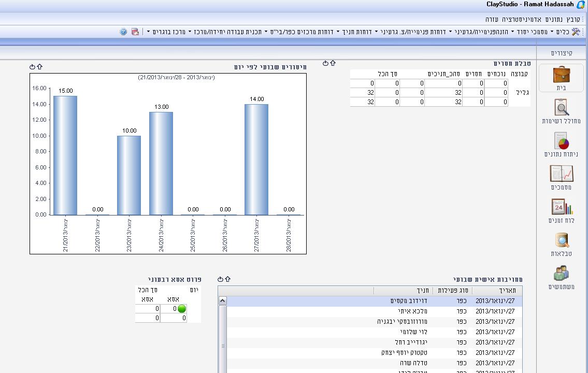Image resolution: width=588 pixels, height=373 pixels.
Task: Click the up-arrow icon above the bar chart
Action: pos(40,67)
